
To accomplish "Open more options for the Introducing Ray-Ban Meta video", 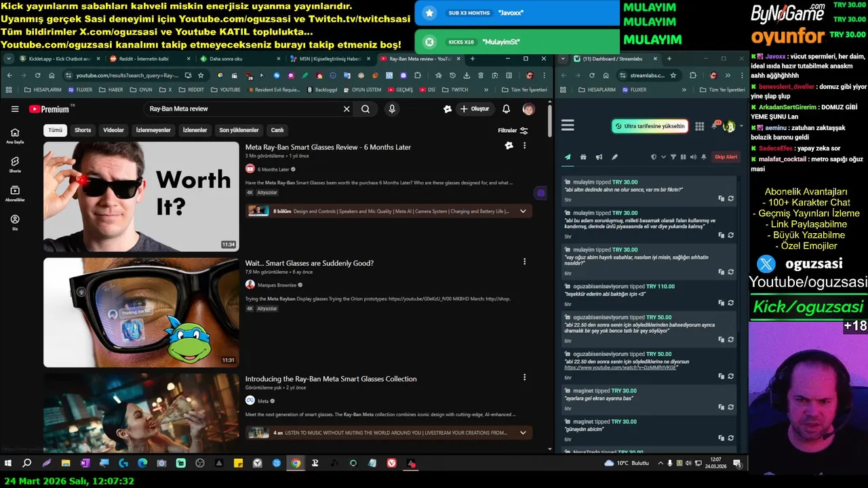I will 524,378.
